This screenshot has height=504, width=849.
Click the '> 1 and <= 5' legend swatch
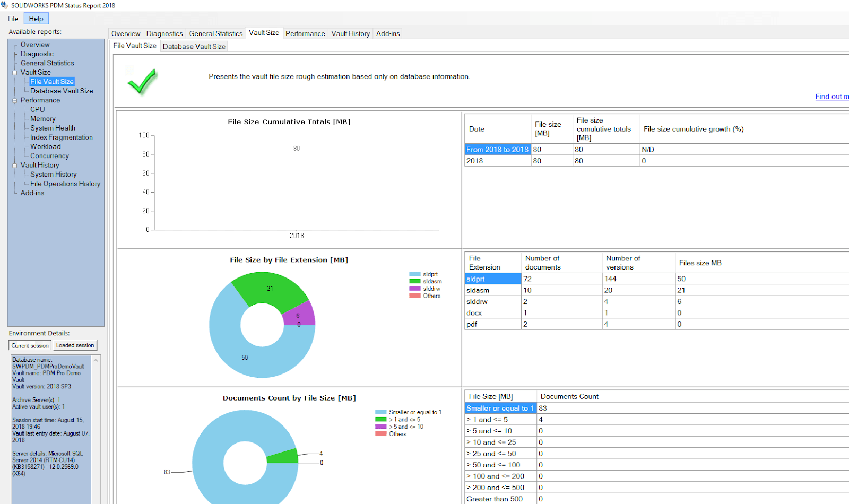pos(381,420)
